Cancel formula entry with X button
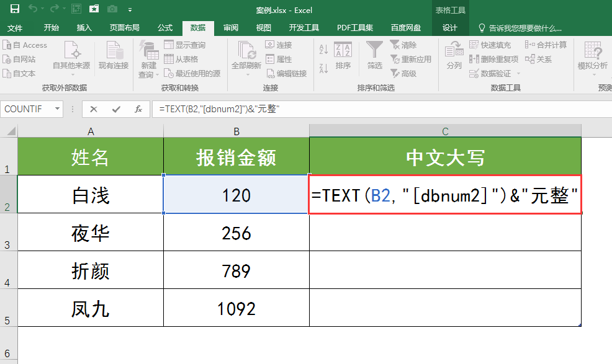 coord(93,109)
